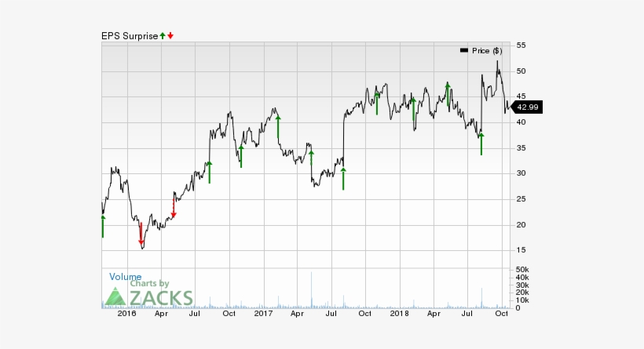Click the black Price legend swatch
This screenshot has height=349, width=644.
tap(464, 50)
